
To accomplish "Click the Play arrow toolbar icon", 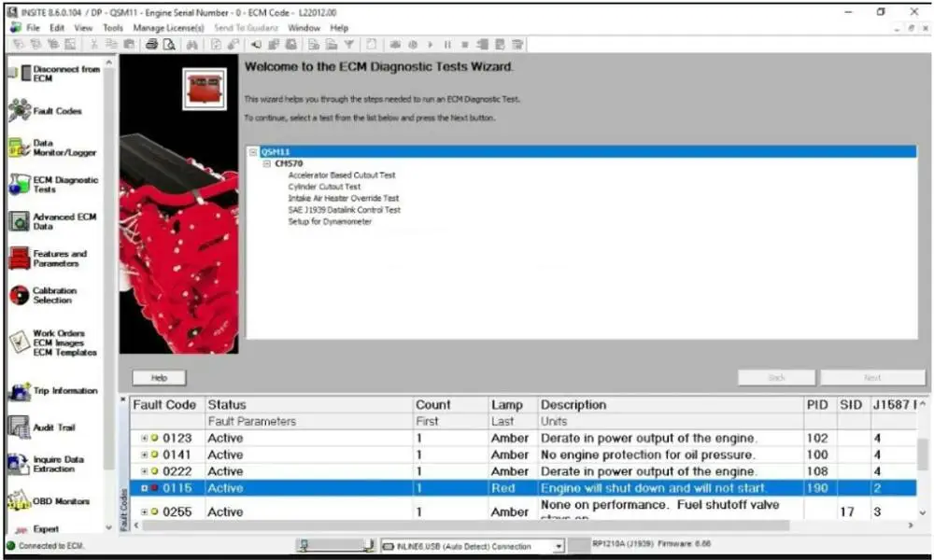I will coord(430,45).
